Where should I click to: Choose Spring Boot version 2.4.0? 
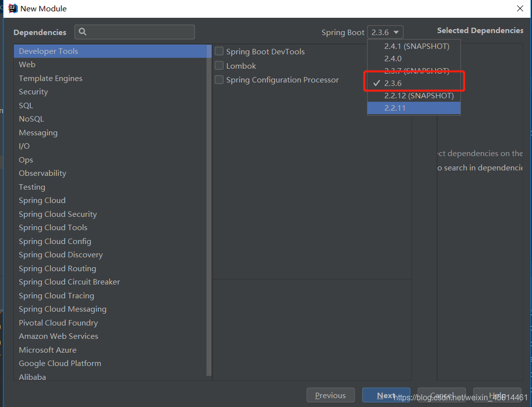click(x=414, y=58)
